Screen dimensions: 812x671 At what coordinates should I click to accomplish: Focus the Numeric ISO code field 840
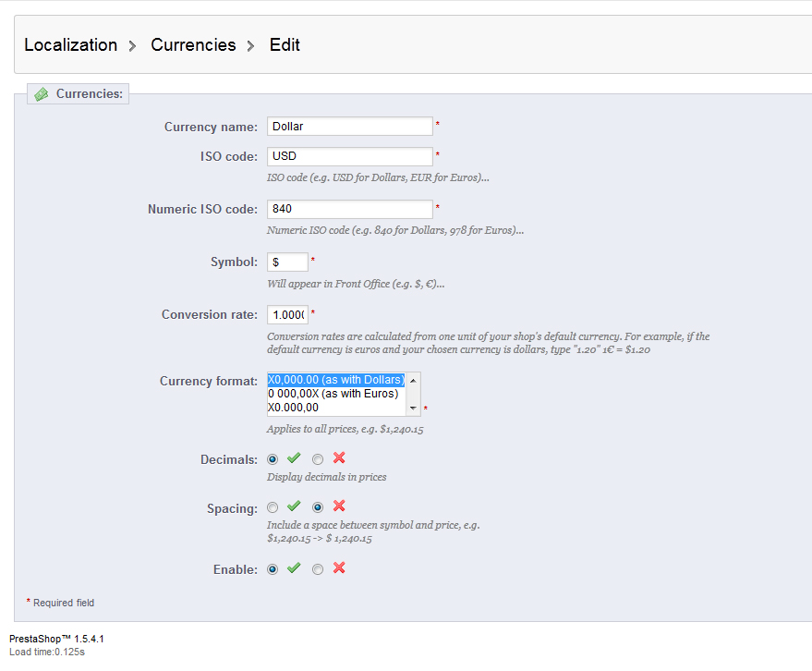point(350,209)
